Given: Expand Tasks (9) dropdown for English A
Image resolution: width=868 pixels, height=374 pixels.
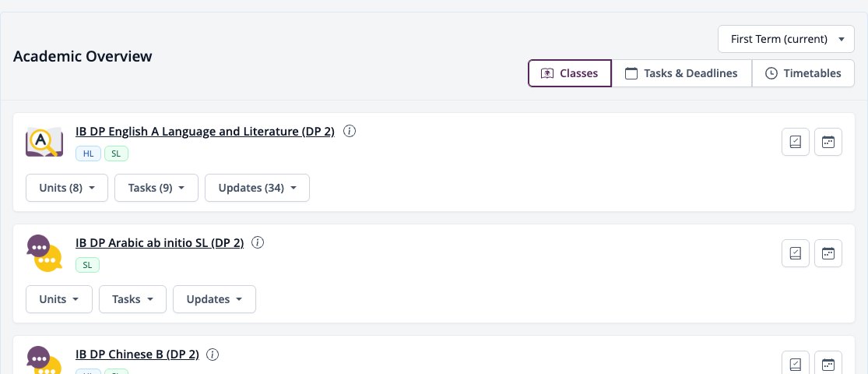Looking at the screenshot, I should [x=156, y=188].
